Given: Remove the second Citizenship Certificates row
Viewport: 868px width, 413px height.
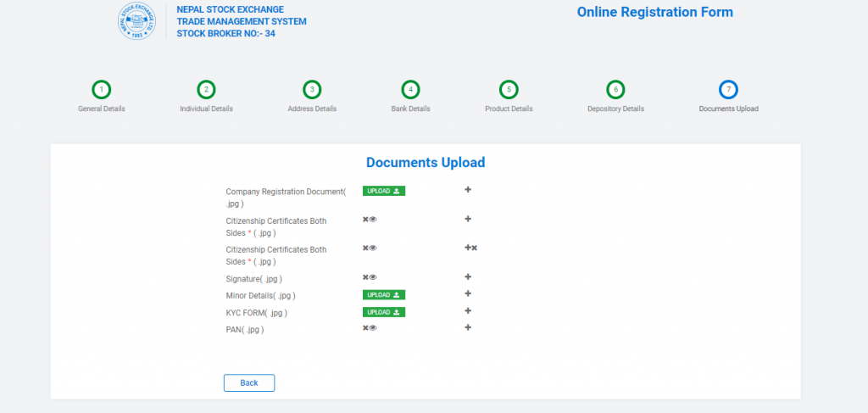Looking at the screenshot, I should tap(475, 248).
